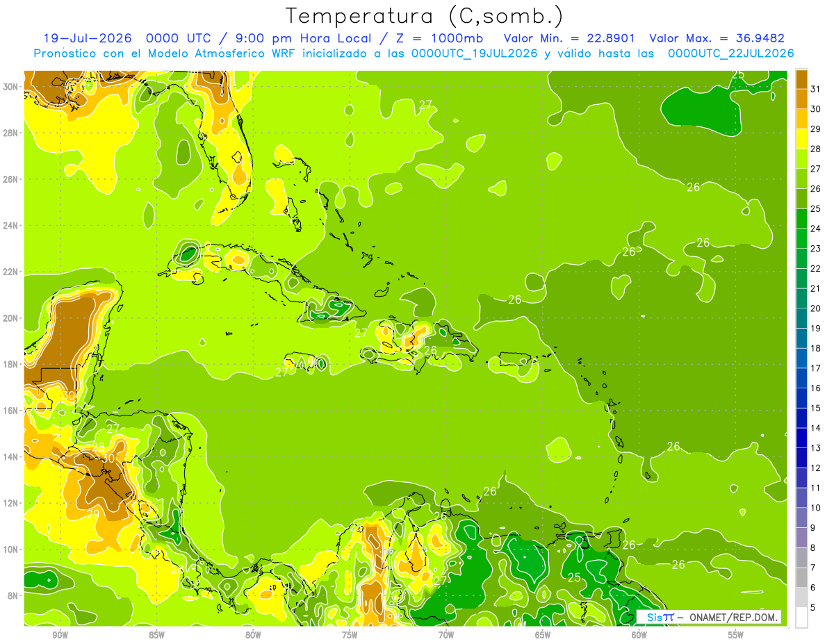Click the brown swatch above 31 in color bar
Viewport: 834px width, 644px height.
(x=801, y=79)
